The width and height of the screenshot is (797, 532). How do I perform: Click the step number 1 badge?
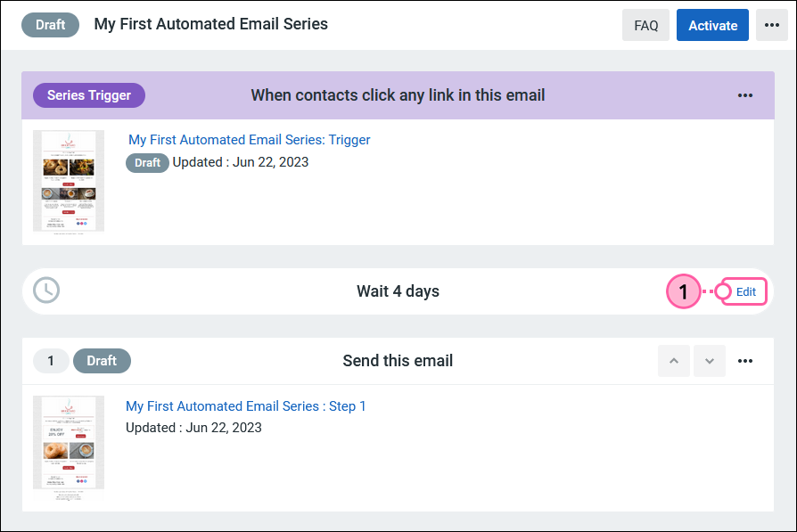point(51,361)
